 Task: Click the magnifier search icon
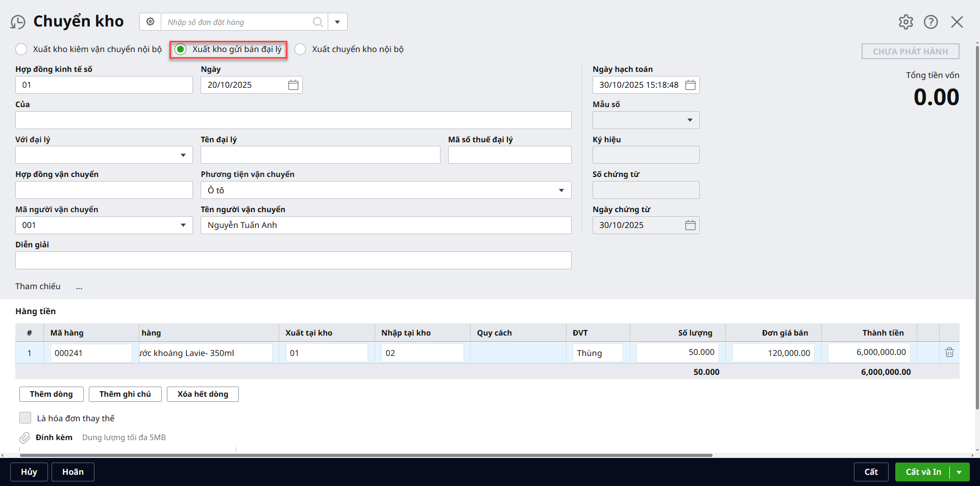click(x=317, y=22)
